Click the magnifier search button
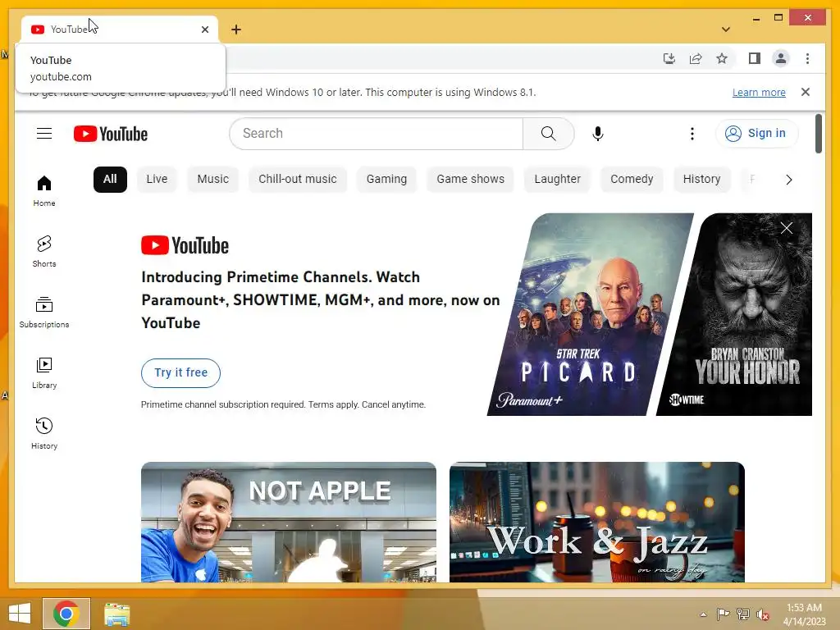840x630 pixels. (548, 134)
